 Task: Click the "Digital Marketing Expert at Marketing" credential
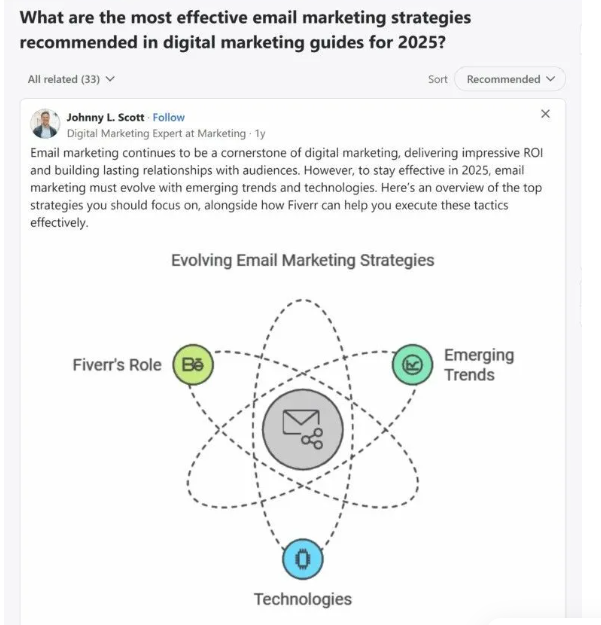pyautogui.click(x=156, y=133)
